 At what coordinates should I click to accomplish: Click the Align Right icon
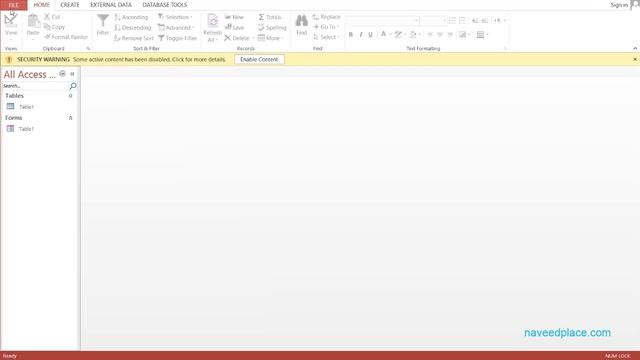pos(450,35)
